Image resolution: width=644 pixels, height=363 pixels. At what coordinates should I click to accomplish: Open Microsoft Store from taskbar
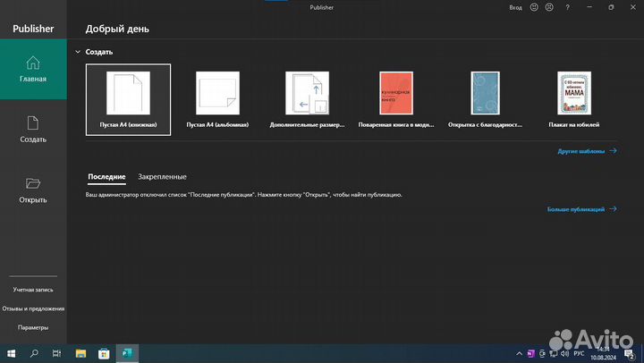coord(104,353)
